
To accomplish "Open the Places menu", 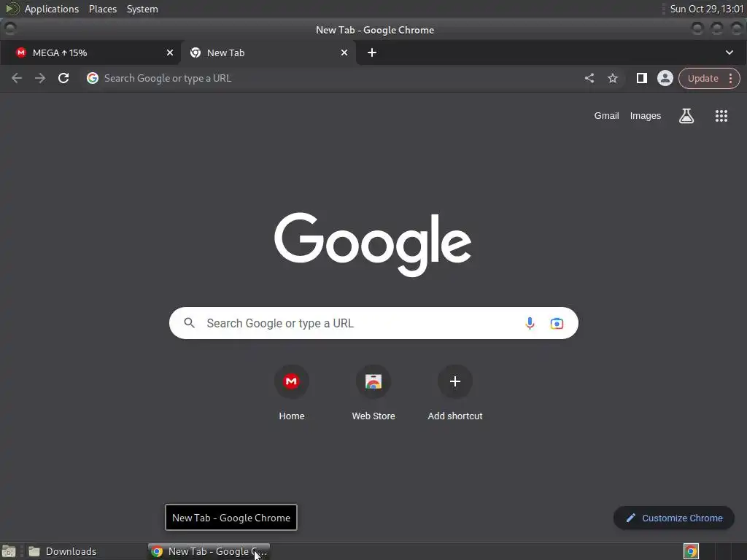I will tap(102, 9).
